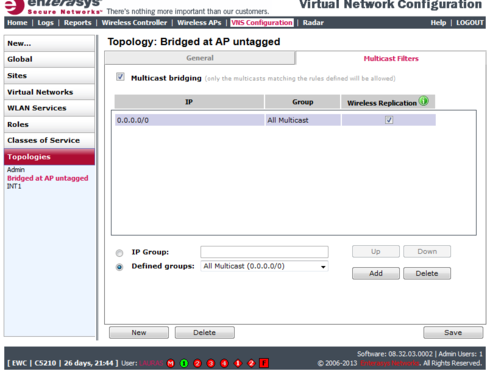
Task: Click the LOGOUT link
Action: [x=470, y=23]
